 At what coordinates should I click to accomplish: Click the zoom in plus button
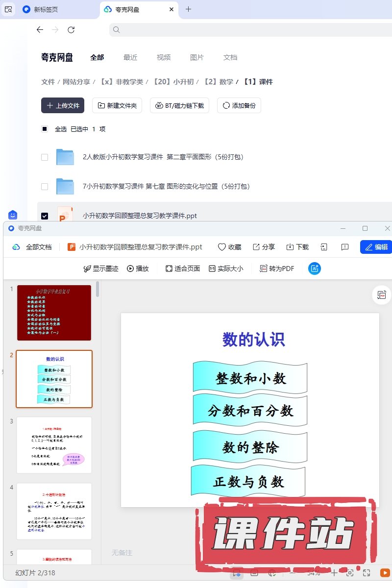pos(334,573)
